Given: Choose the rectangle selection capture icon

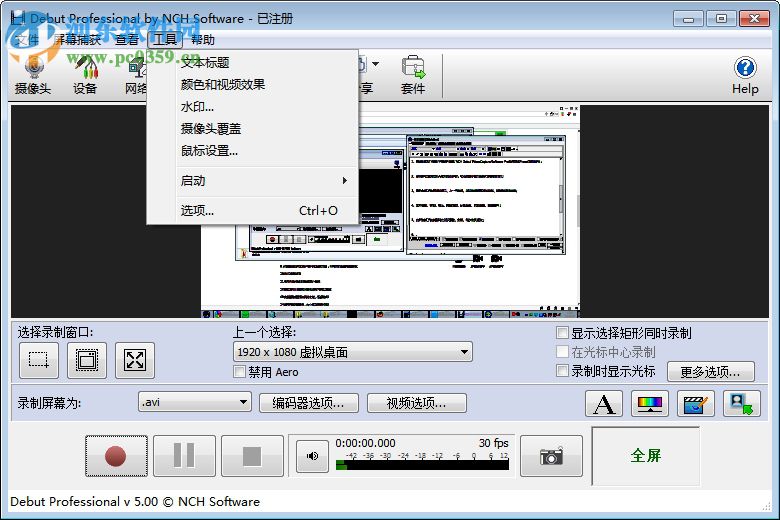Looking at the screenshot, I should [x=39, y=360].
